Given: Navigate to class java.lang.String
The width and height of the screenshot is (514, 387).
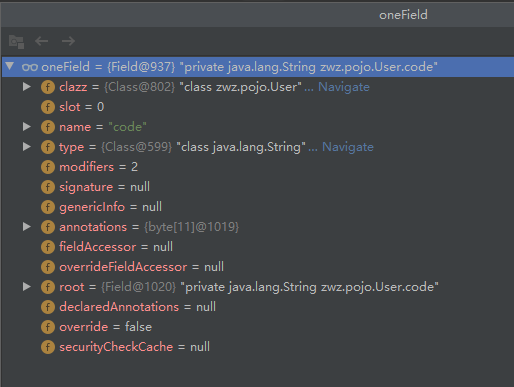Looking at the screenshot, I should pos(348,147).
